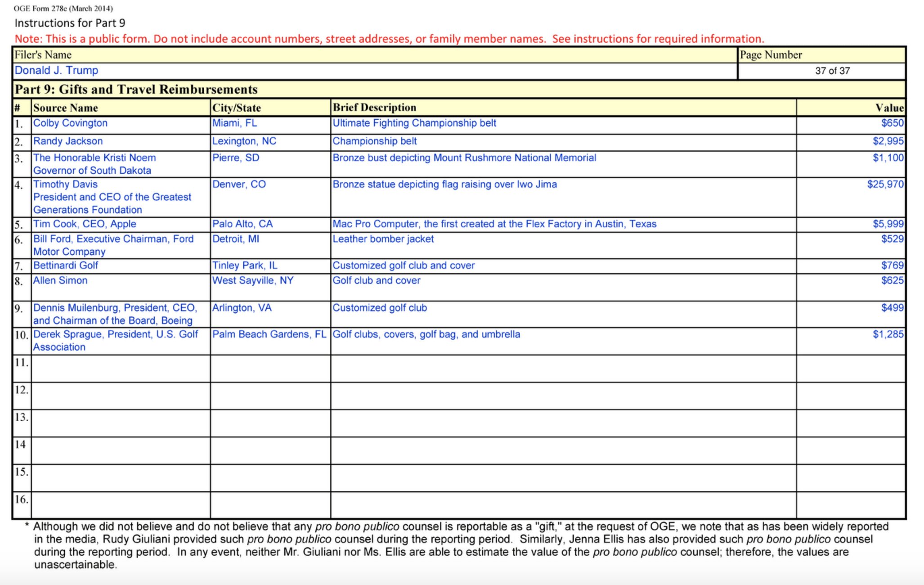Click the empty description cell in row 13

[x=563, y=423]
